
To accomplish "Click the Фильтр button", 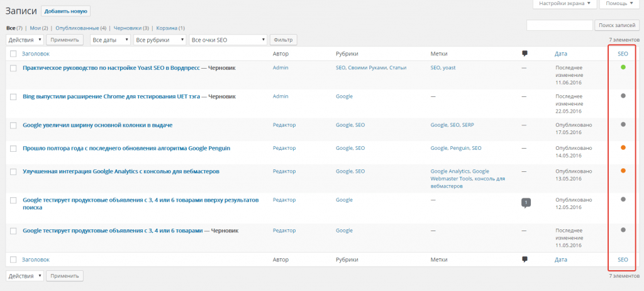I will [284, 40].
